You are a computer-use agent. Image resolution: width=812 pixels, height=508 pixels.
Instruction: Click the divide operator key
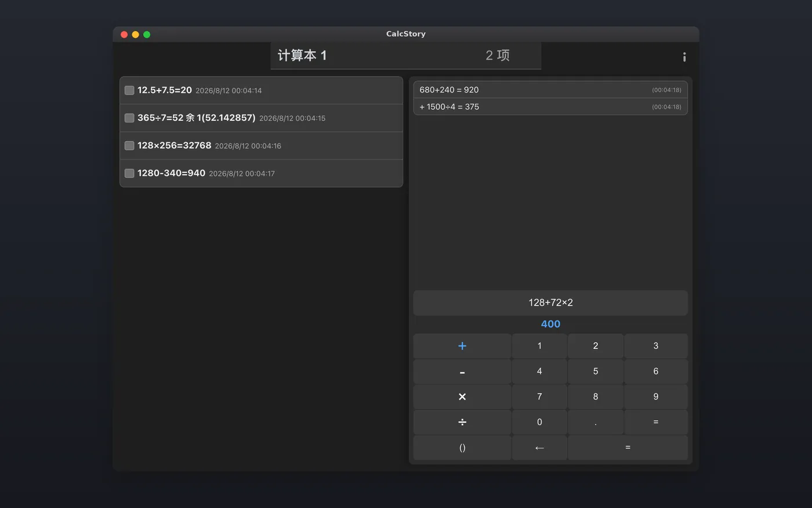pyautogui.click(x=462, y=422)
